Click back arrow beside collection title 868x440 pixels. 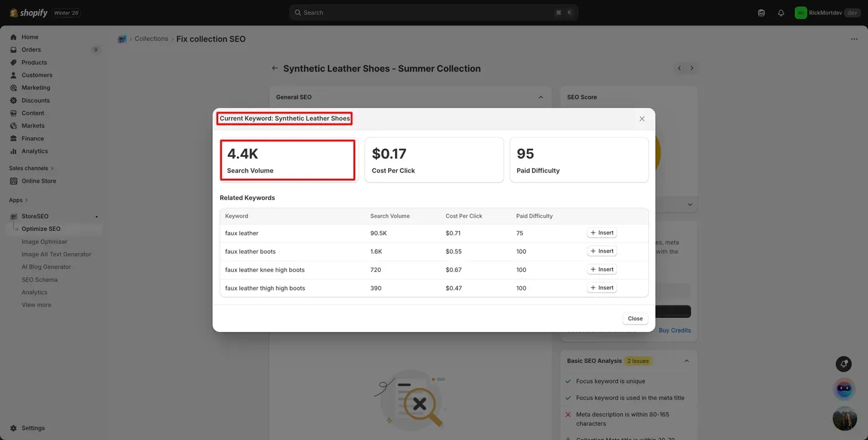tap(275, 68)
